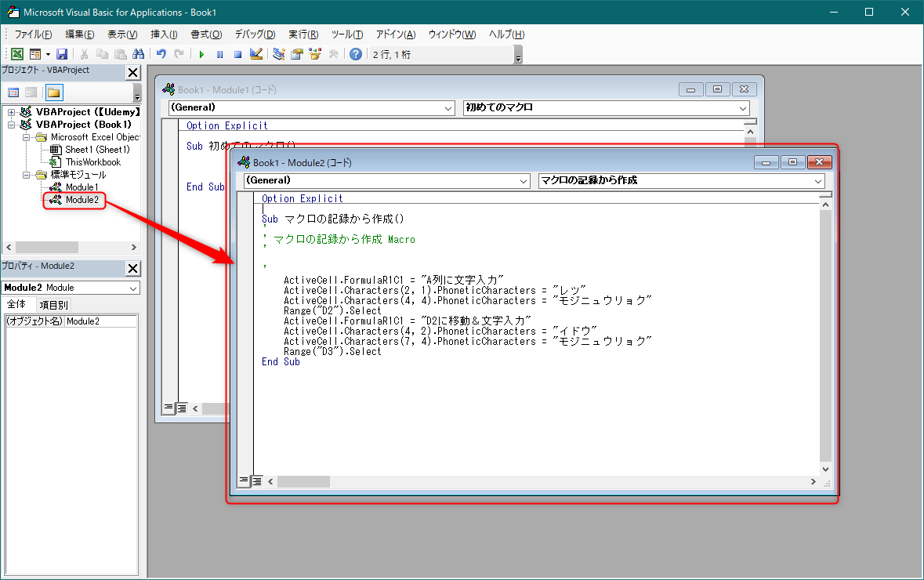Image resolution: width=924 pixels, height=580 pixels.
Task: Select Module1 in the project tree
Action: [82, 187]
